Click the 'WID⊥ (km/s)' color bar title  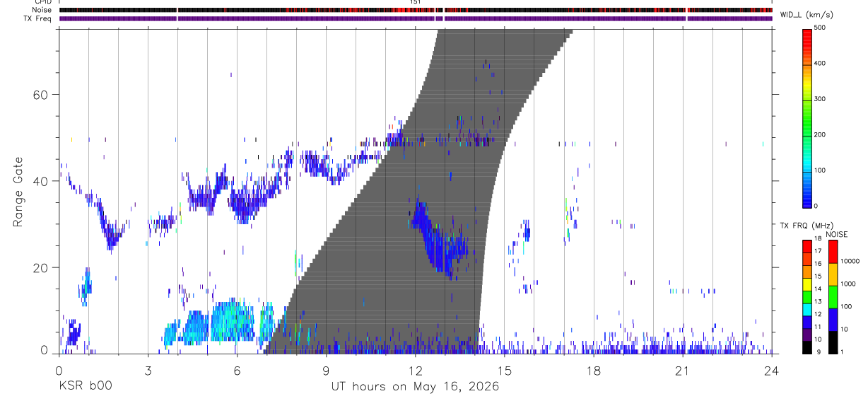tap(807, 15)
